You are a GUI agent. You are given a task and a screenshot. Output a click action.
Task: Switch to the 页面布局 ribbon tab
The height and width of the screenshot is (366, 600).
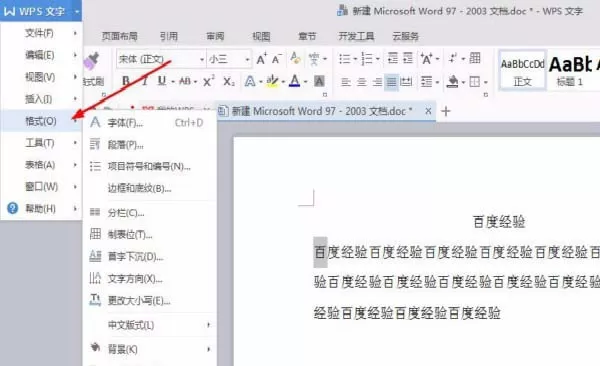[119, 36]
